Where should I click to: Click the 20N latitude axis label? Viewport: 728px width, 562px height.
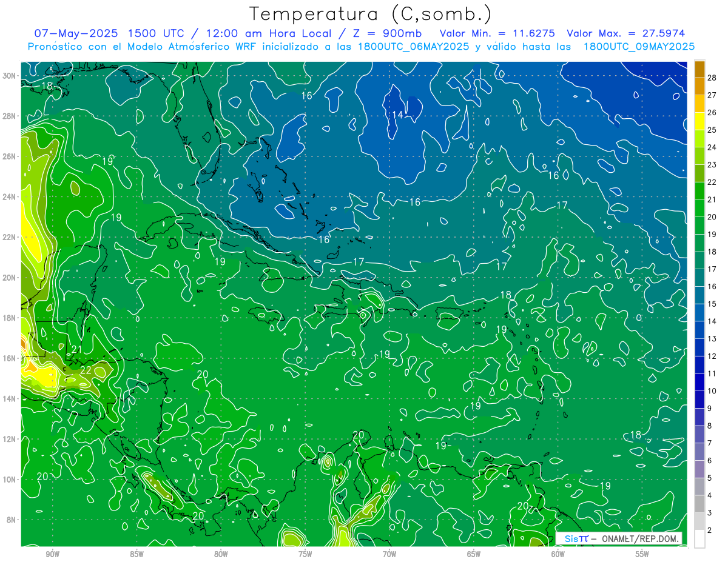click(x=9, y=278)
